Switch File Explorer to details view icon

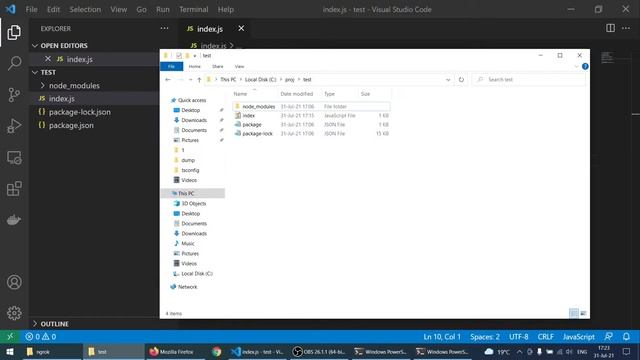(573, 313)
